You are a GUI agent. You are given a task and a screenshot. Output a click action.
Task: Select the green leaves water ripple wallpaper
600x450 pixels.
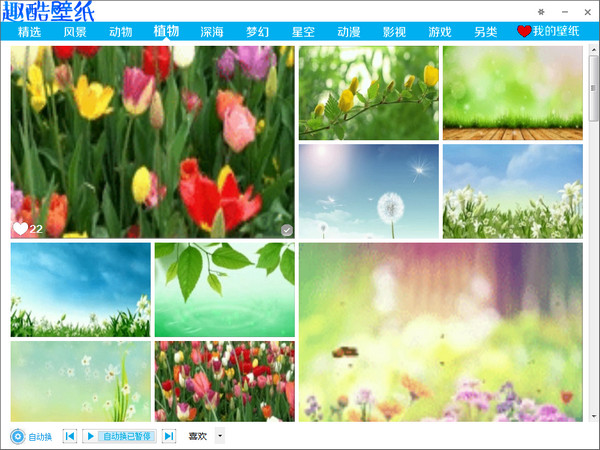point(225,290)
